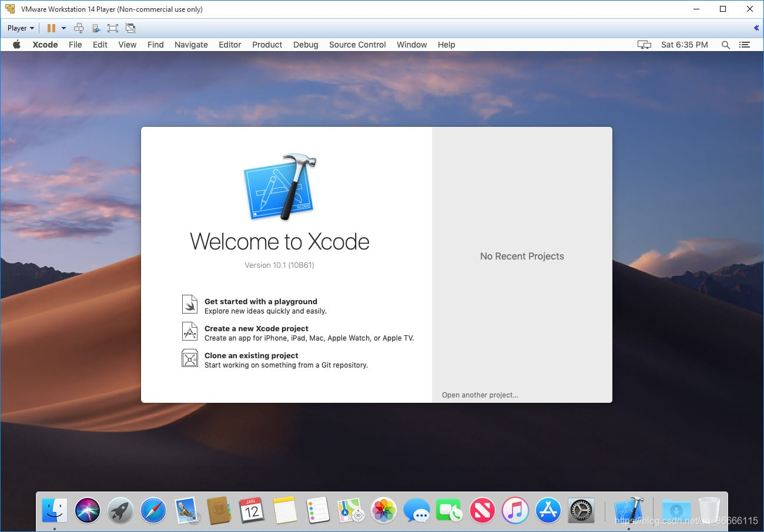
Task: Click Open another project link
Action: pos(480,395)
